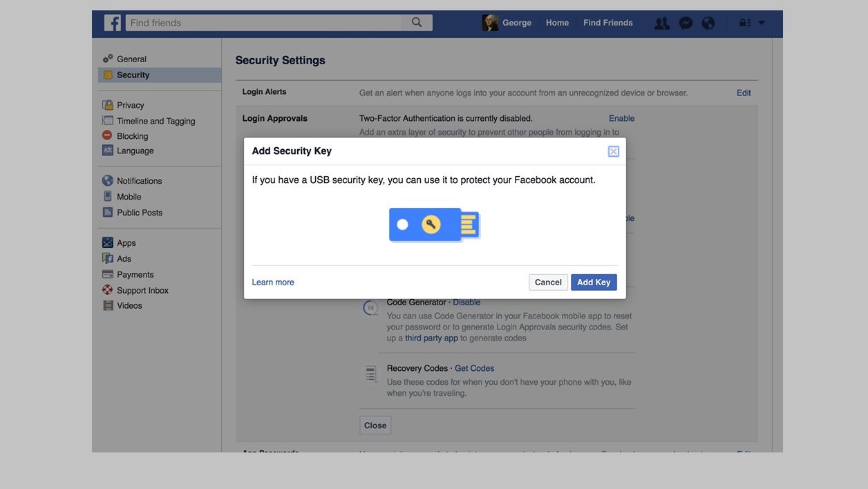This screenshot has width=868, height=489.
Task: Click the Public Posts feed icon
Action: 108,212
